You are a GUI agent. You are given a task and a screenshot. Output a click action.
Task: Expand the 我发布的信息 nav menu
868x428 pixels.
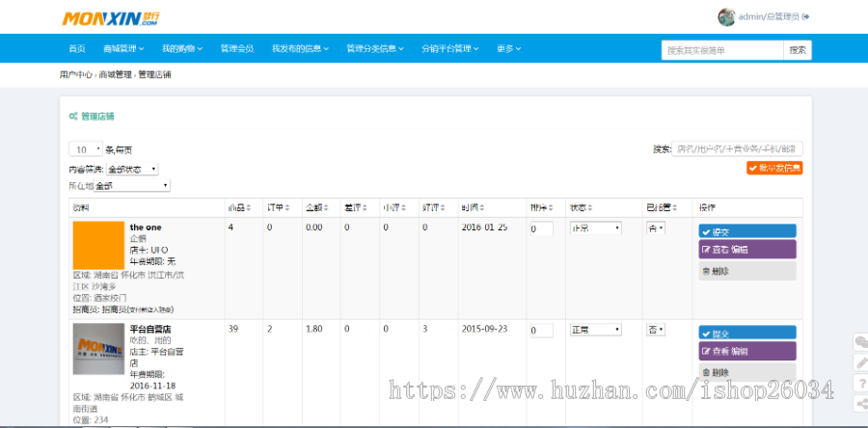pos(300,48)
